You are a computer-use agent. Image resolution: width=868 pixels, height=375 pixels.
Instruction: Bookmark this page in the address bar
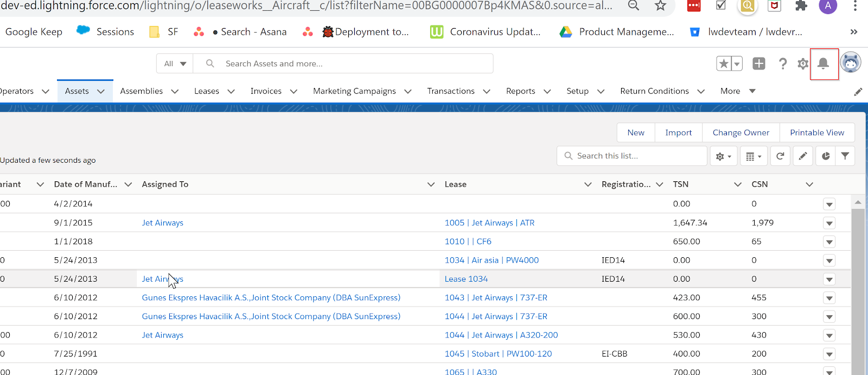(x=660, y=6)
